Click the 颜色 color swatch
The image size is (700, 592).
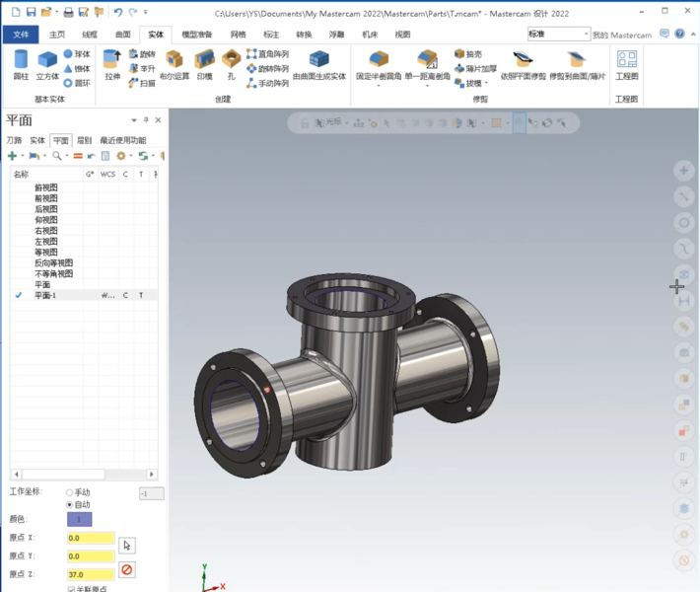[80, 519]
